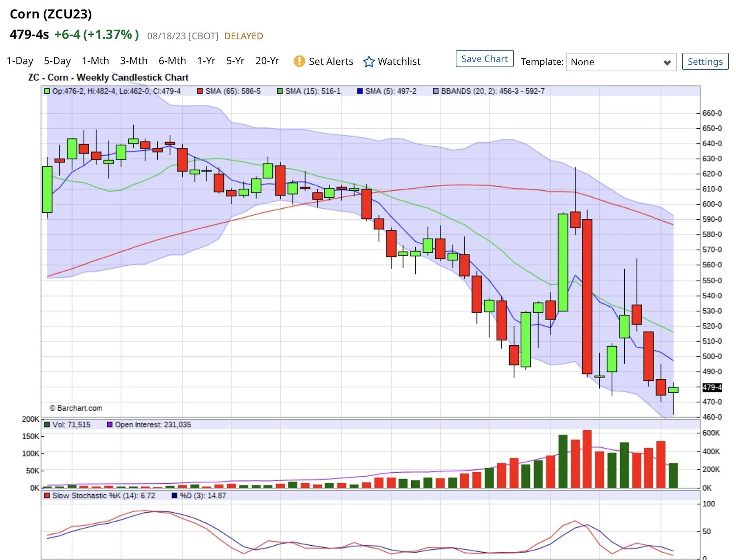Click the red Slow Stochastic %K swatch

coord(47,496)
